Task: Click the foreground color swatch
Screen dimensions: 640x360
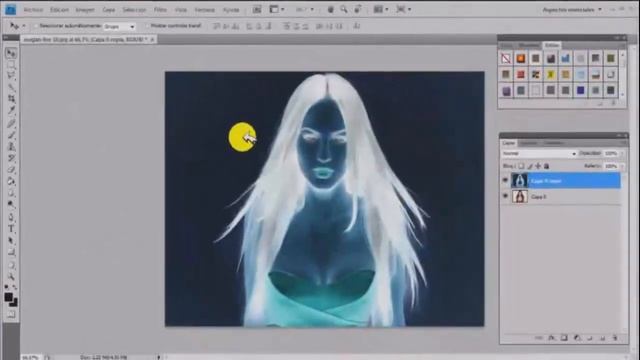Action: pyautogui.click(x=8, y=297)
